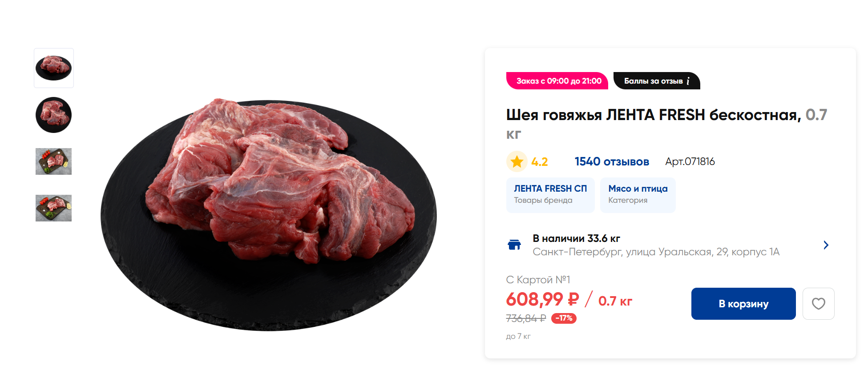Select fourth product gallery thumbnail
This screenshot has height=386, width=868.
(54, 208)
